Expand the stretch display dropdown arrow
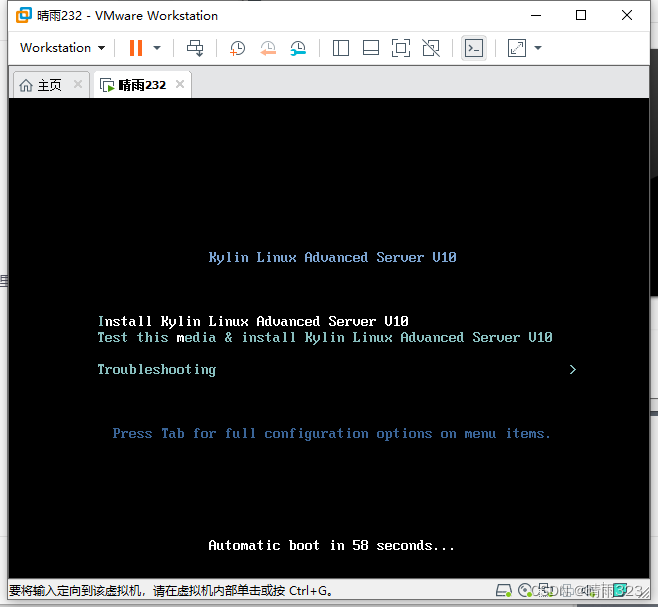This screenshot has height=607, width=658. 538,48
